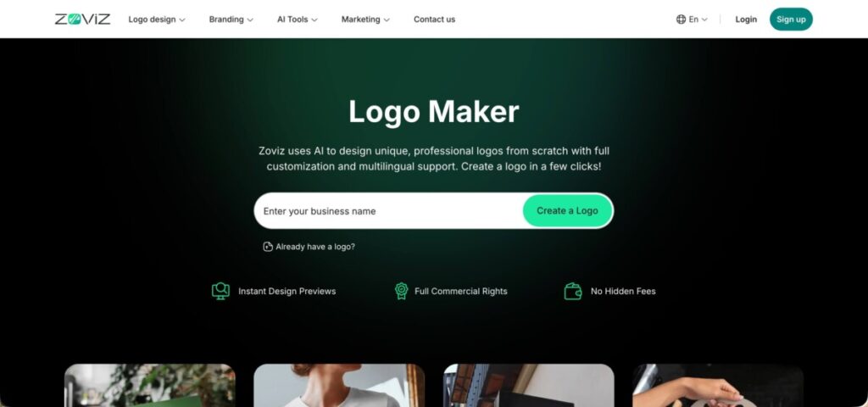This screenshot has width=868, height=407.
Task: Click the Already have a logo link
Action: [315, 247]
